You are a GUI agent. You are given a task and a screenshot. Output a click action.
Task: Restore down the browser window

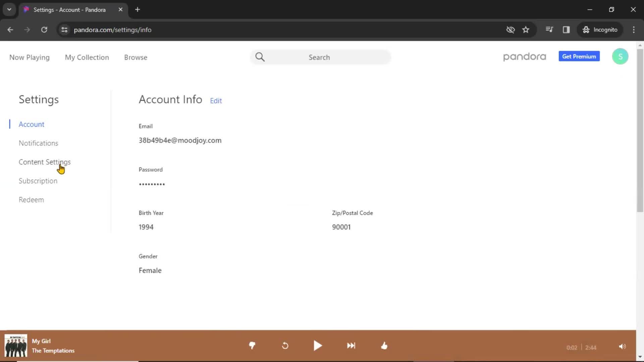611,9
